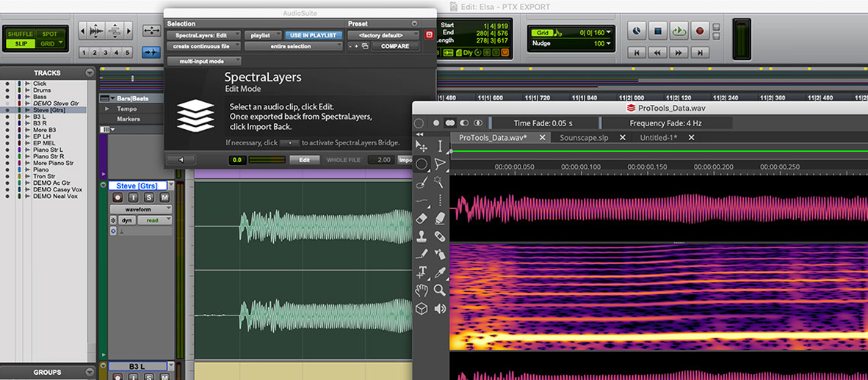Toggle input monitoring on Steve [Gtrs] track
Screen dimensions: 868x380
pyautogui.click(x=133, y=197)
